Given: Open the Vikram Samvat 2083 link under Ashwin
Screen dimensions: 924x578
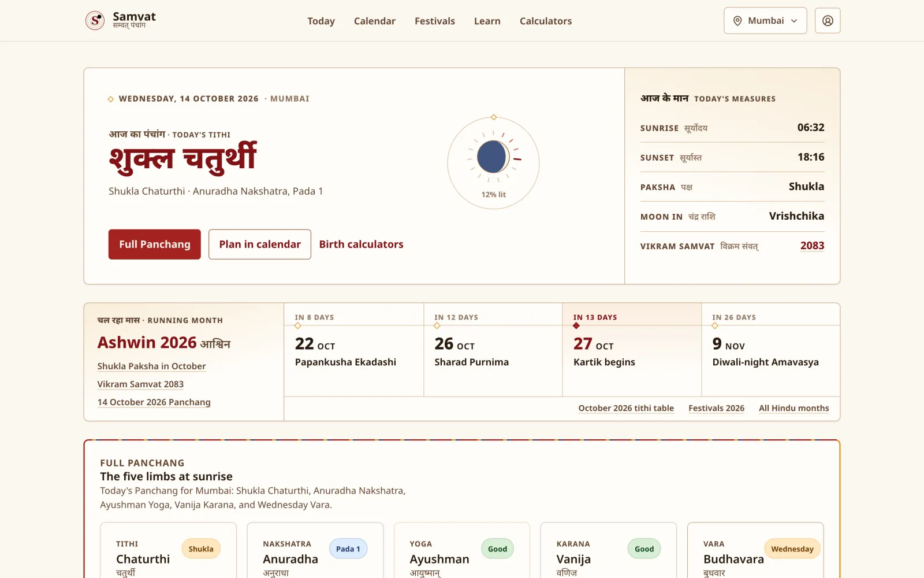Looking at the screenshot, I should coord(140,384).
